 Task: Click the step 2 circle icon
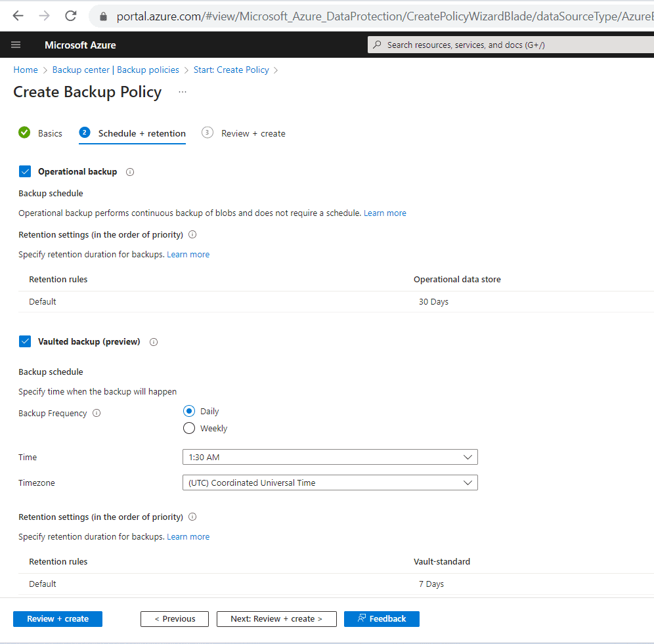tap(85, 133)
